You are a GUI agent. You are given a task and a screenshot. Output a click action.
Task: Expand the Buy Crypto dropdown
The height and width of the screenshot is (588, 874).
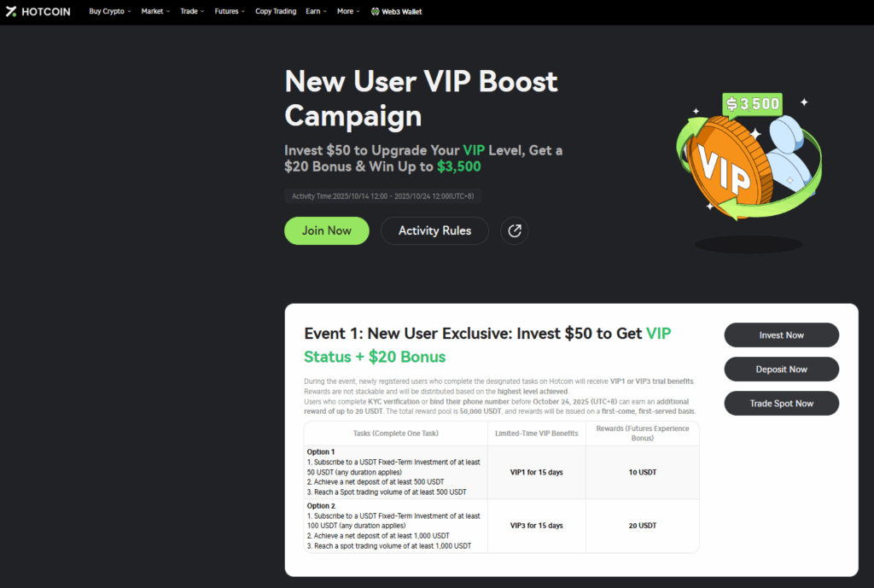[x=110, y=11]
